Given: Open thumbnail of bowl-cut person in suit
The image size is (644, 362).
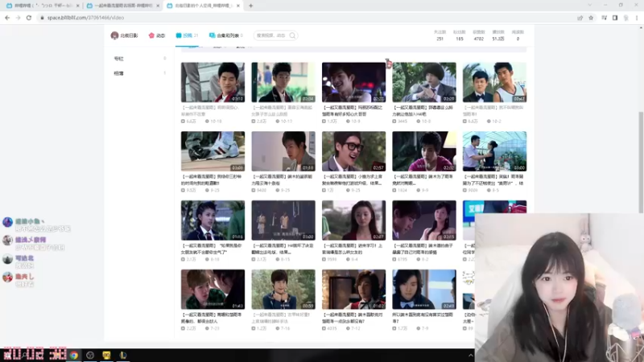Looking at the screenshot, I should tap(424, 82).
